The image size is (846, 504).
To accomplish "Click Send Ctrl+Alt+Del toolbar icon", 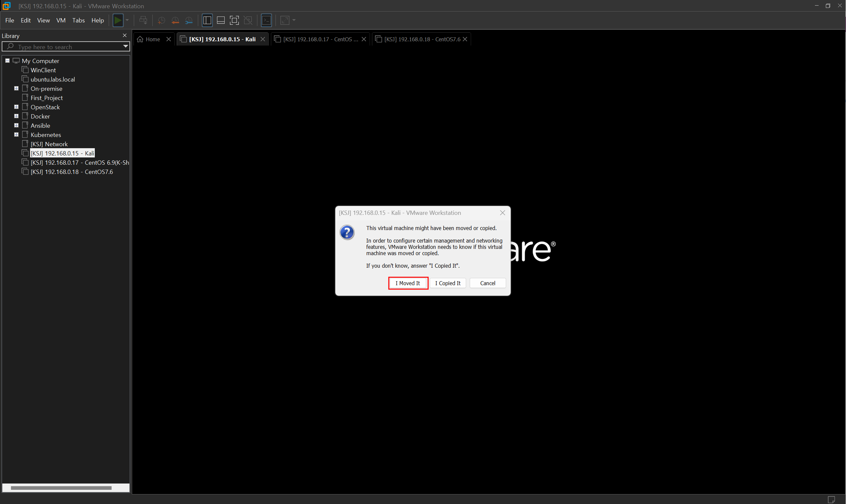I will (143, 20).
